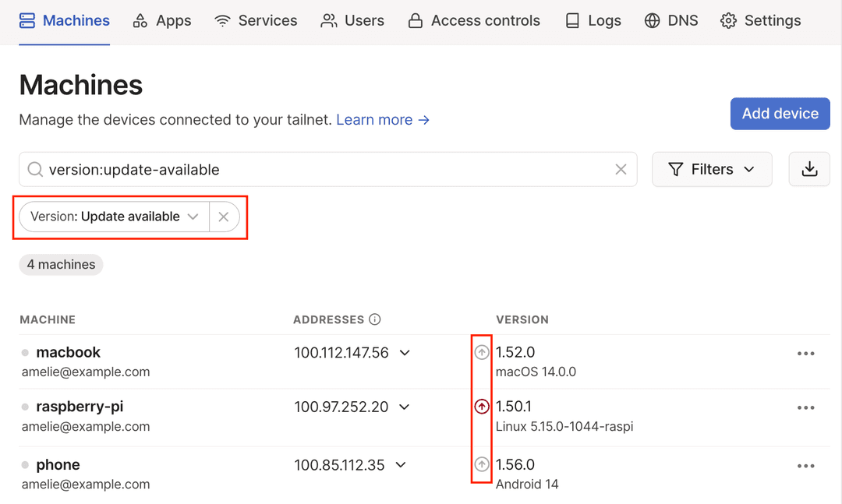This screenshot has height=504, width=842.
Task: Remove the Version filter chip
Action: 225,217
